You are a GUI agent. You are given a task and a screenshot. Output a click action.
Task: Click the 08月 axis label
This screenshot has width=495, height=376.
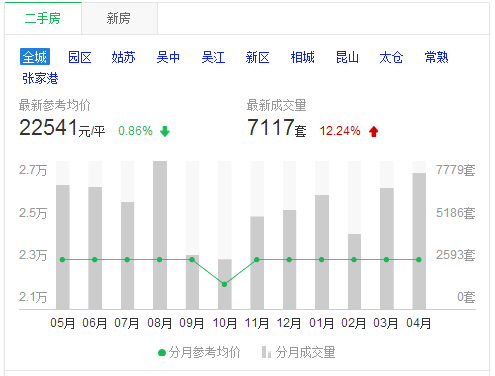[160, 323]
